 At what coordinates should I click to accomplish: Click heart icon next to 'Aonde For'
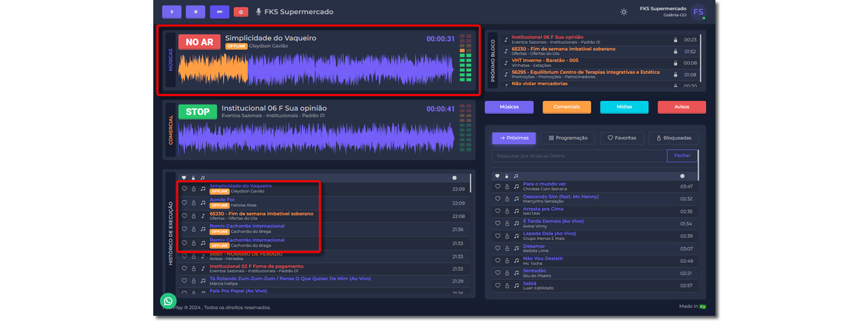pos(184,203)
